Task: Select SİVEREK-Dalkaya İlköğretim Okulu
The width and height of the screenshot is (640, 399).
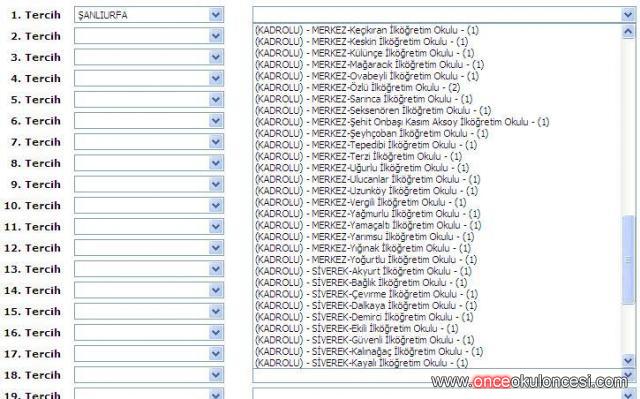Action: (366, 305)
